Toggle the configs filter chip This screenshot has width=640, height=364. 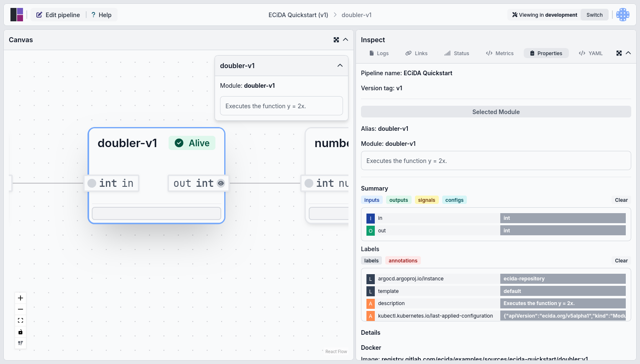[x=454, y=200]
